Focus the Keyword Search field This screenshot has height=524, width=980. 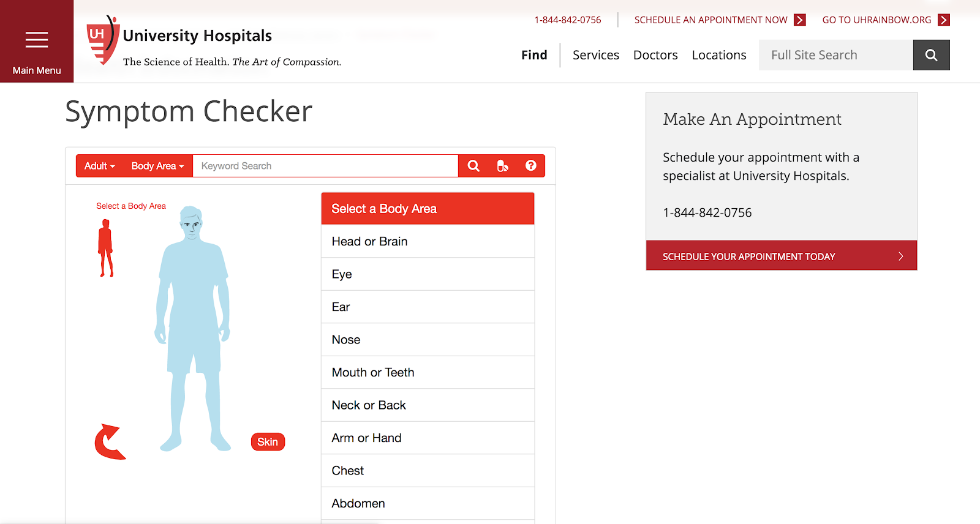tap(325, 166)
